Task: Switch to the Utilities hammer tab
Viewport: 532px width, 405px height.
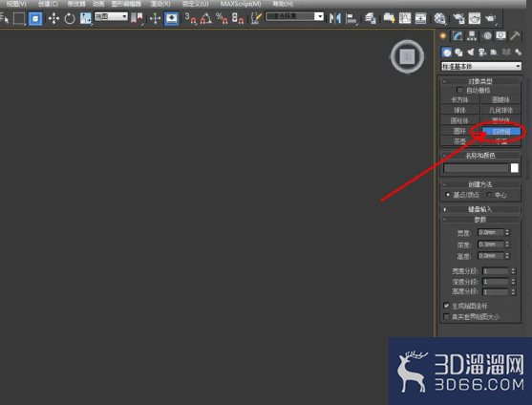Action: point(515,36)
